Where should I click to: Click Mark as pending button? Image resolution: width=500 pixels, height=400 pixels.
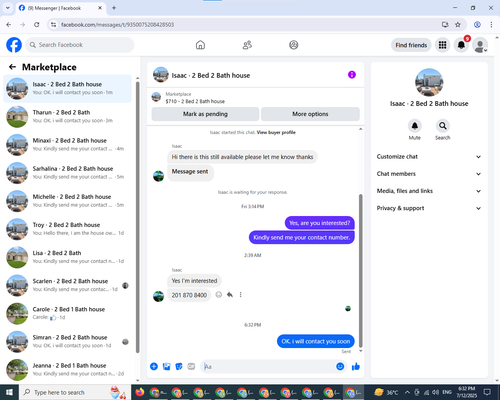pyautogui.click(x=205, y=114)
